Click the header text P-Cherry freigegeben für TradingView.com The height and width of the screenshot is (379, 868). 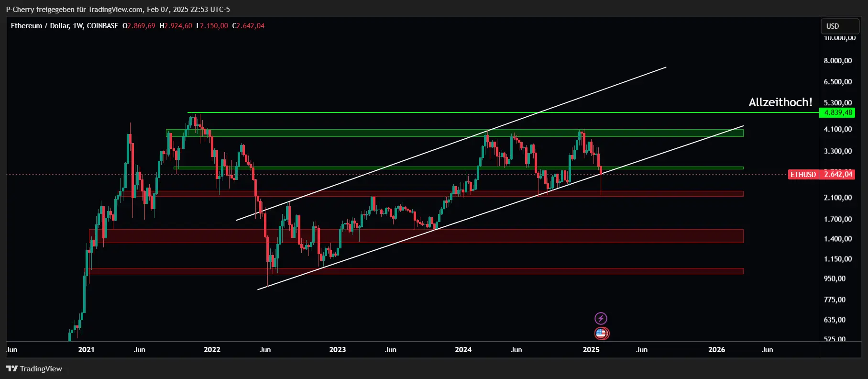74,10
